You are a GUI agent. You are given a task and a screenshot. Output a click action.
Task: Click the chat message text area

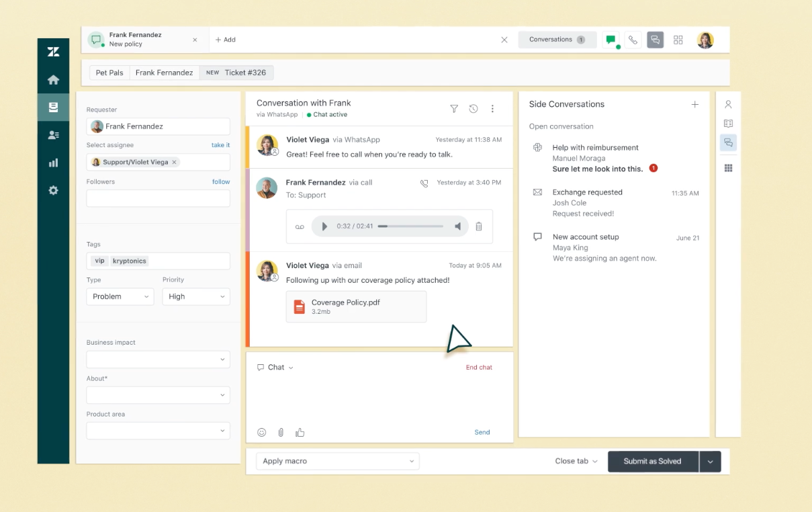tap(379, 399)
